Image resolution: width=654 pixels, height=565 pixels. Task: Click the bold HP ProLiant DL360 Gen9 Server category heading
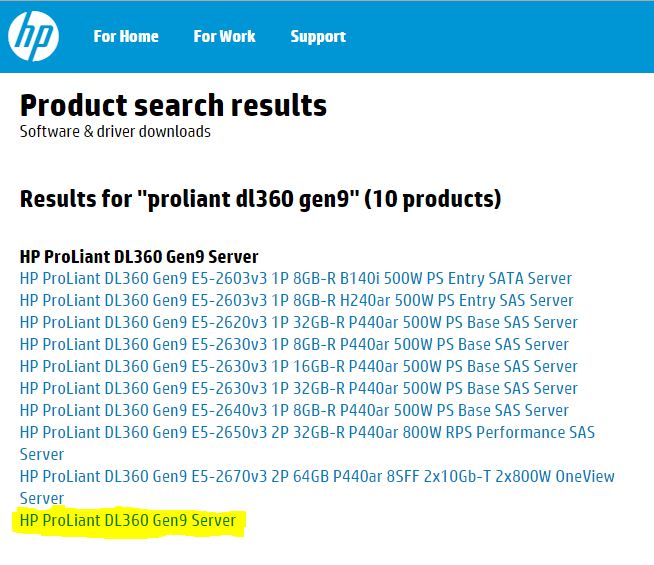(139, 257)
